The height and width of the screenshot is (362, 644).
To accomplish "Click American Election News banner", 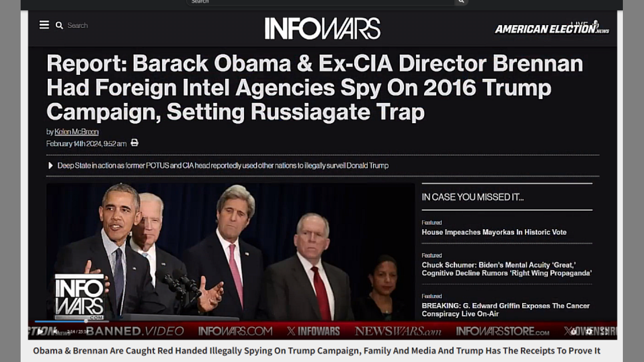I will [x=552, y=28].
